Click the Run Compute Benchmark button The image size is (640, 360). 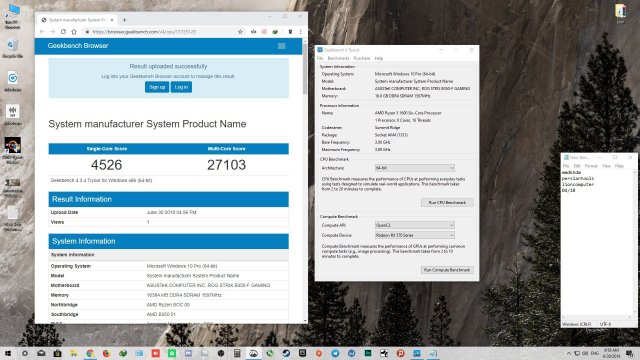tap(447, 270)
